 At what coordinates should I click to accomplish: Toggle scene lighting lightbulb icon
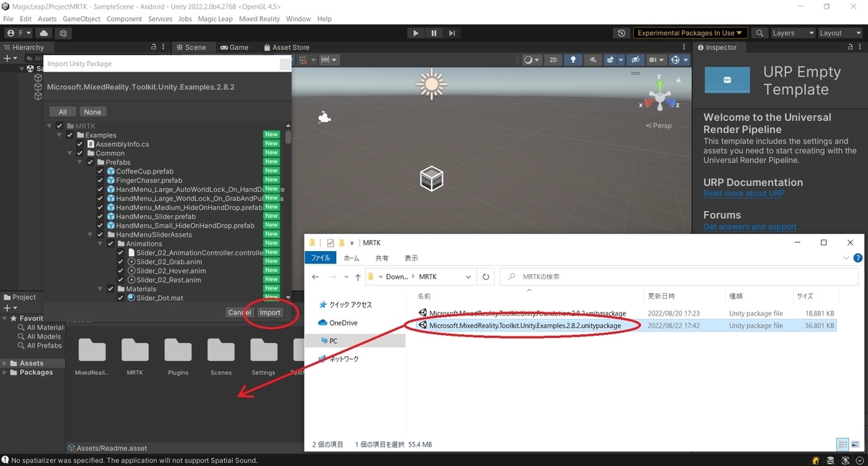[x=574, y=60]
